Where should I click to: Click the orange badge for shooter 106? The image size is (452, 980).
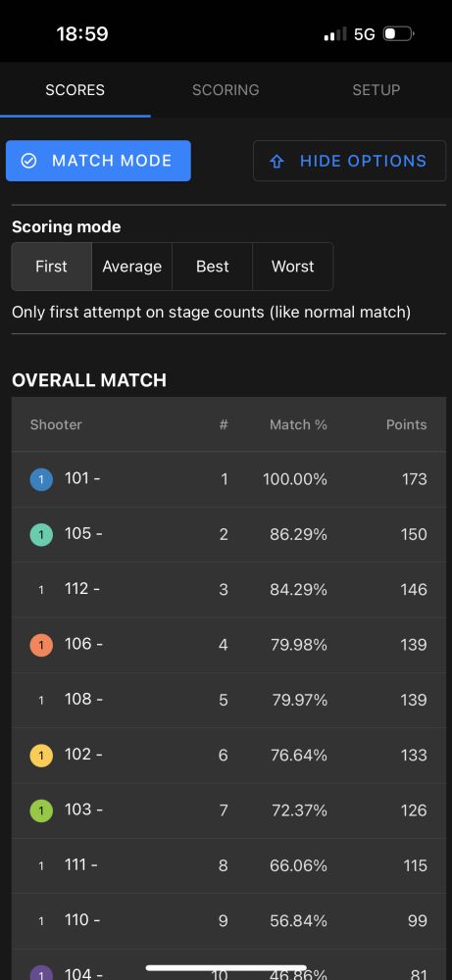(41, 645)
